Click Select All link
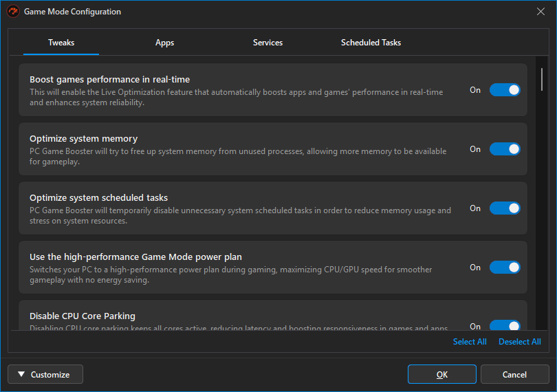 [470, 342]
